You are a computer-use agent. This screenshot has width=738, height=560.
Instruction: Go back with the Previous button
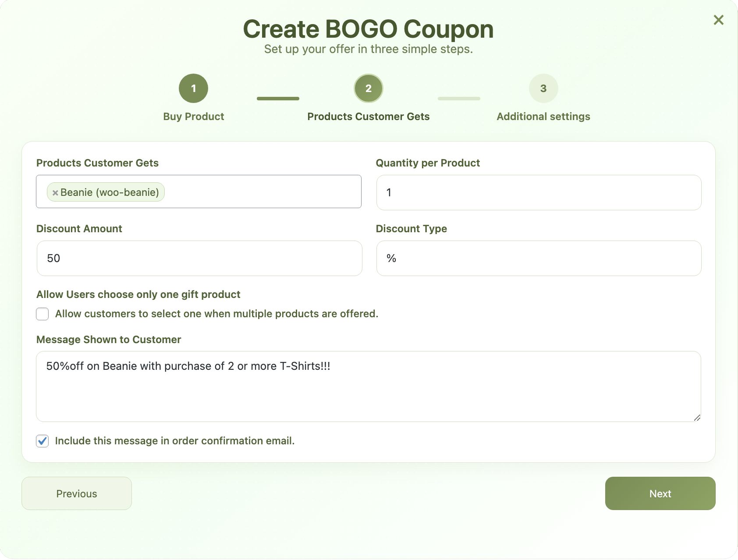77,493
